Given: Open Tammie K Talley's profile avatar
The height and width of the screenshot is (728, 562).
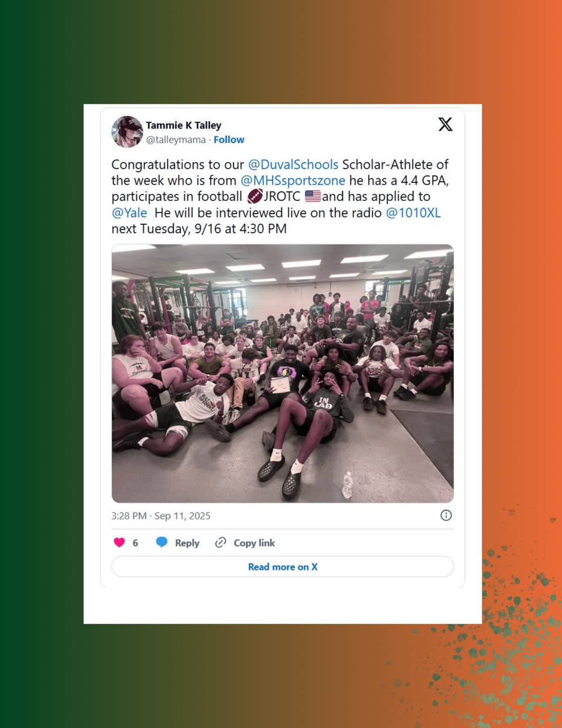Looking at the screenshot, I should tap(127, 132).
